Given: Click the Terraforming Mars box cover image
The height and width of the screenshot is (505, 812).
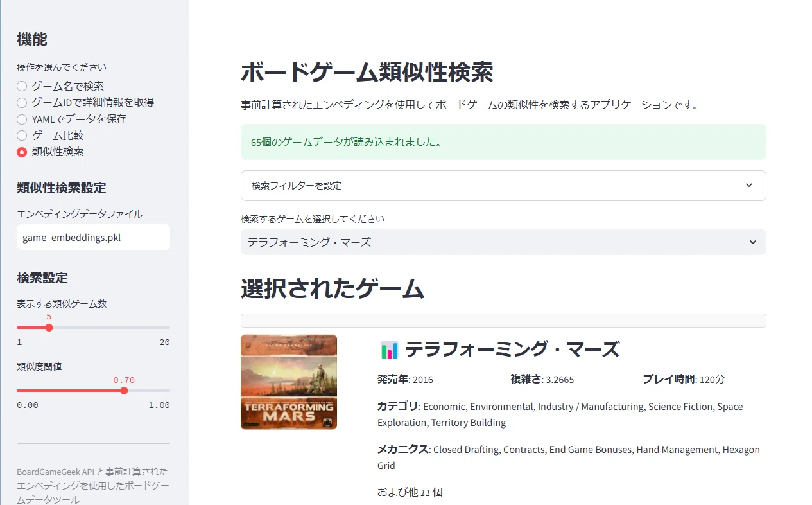Looking at the screenshot, I should click(x=289, y=382).
